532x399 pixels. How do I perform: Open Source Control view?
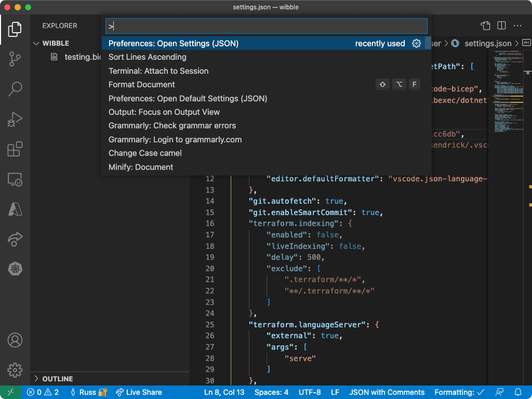click(x=15, y=59)
